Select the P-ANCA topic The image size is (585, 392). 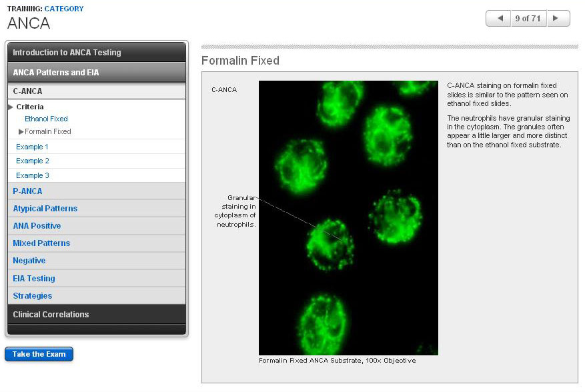[27, 191]
